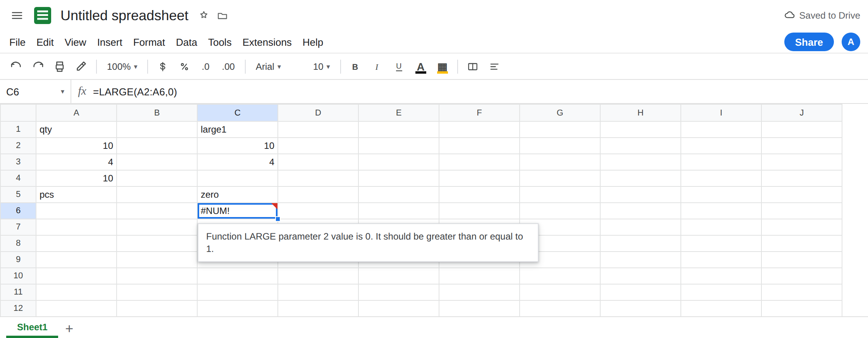Open the 100% zoom dropdown

click(x=122, y=67)
